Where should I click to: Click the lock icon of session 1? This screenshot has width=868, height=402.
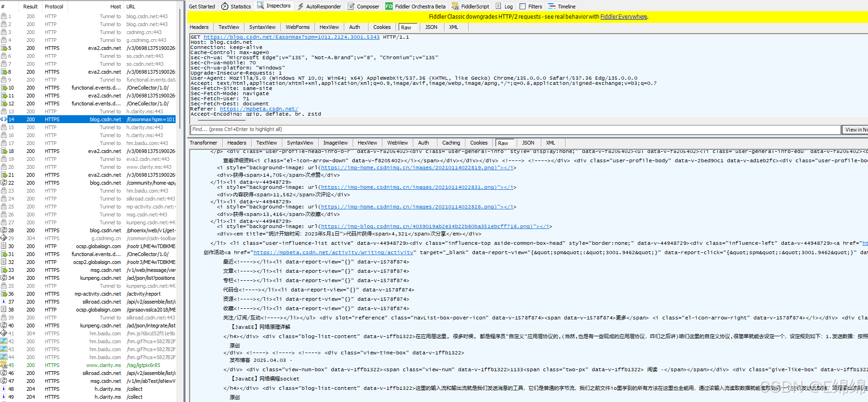[4, 16]
